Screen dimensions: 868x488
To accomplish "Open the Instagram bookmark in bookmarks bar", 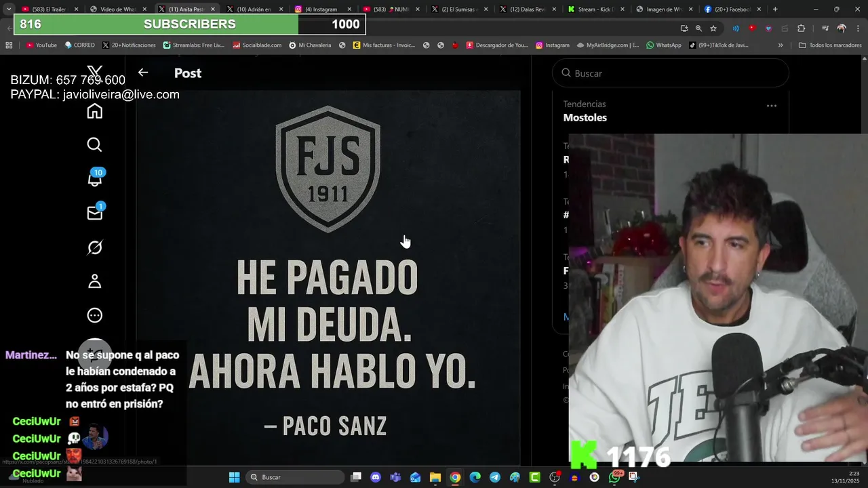I will click(552, 45).
